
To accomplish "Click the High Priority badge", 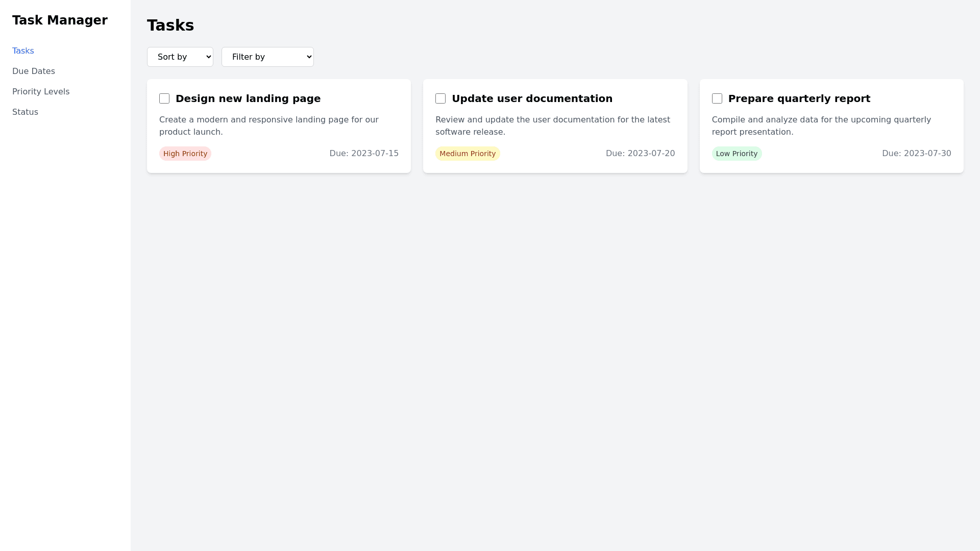I will tap(185, 154).
